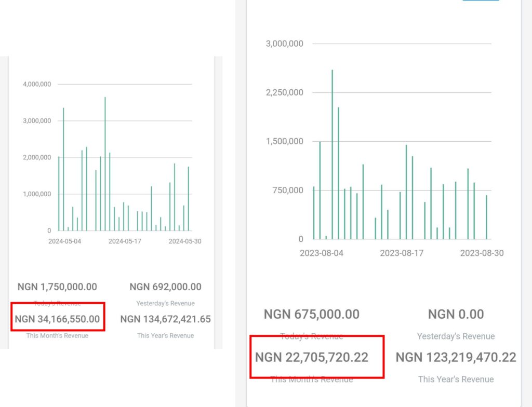Click the 2024-05-30 date axis label
532x407 pixels.
(185, 241)
